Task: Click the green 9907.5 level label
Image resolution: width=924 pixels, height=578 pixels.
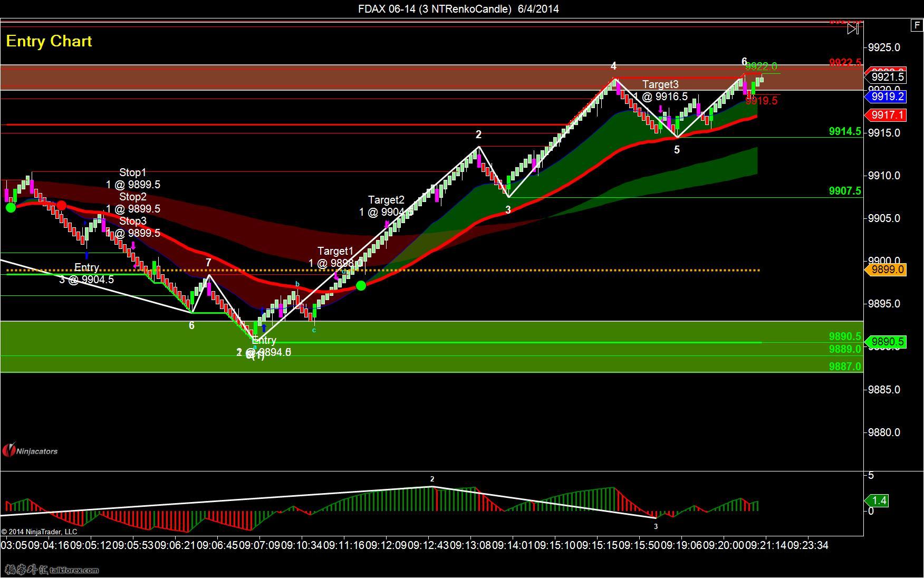Action: click(x=845, y=191)
